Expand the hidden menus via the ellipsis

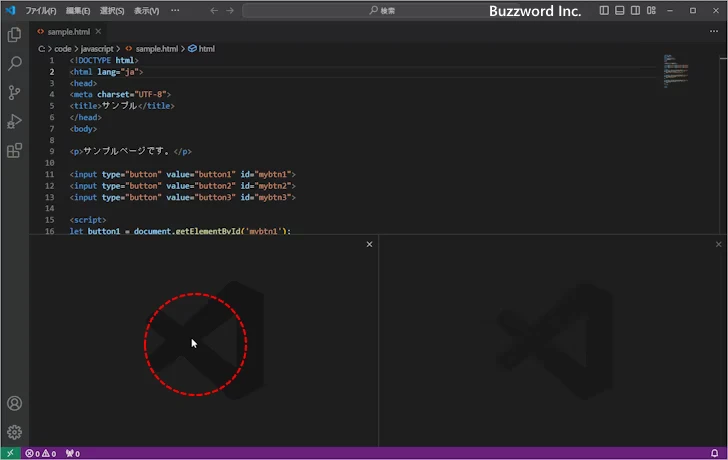pyautogui.click(x=175, y=10)
